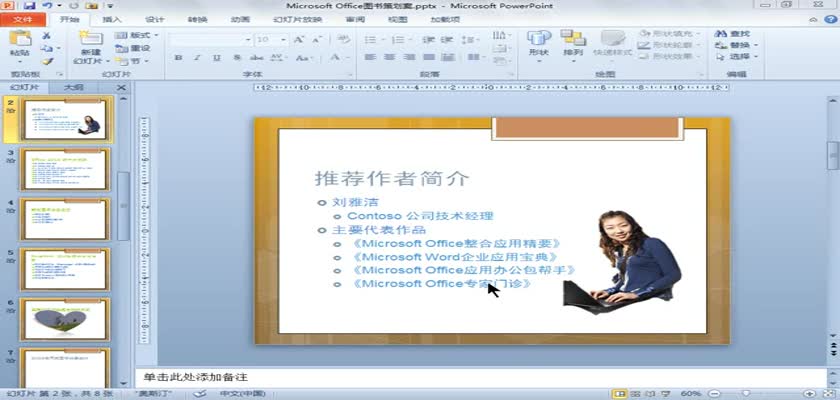Open the Change Case Aa dropdown
The image size is (840, 400).
(305, 57)
